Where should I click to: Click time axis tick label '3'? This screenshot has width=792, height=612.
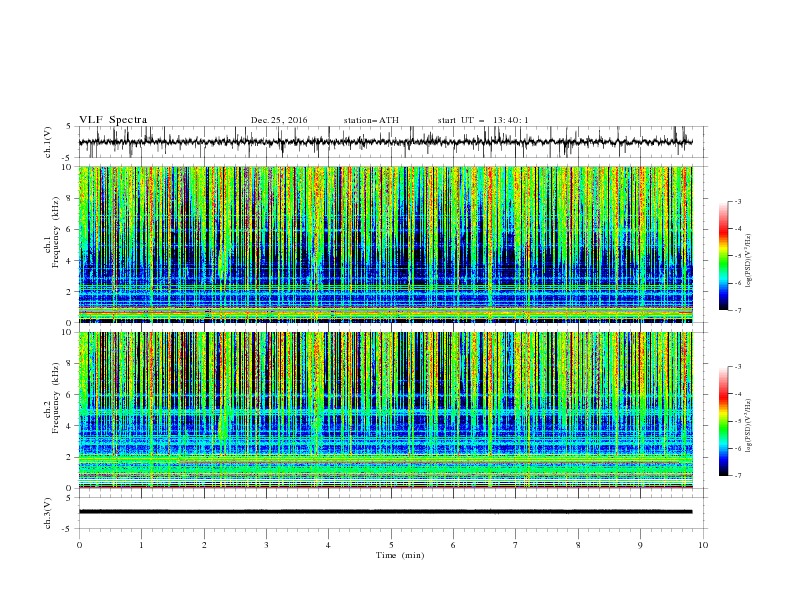[x=266, y=545]
